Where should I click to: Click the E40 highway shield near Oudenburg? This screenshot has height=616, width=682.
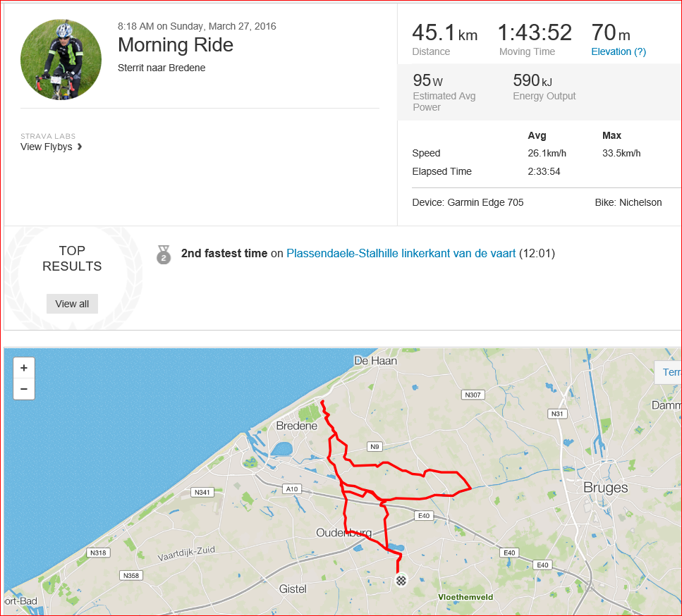(x=423, y=516)
